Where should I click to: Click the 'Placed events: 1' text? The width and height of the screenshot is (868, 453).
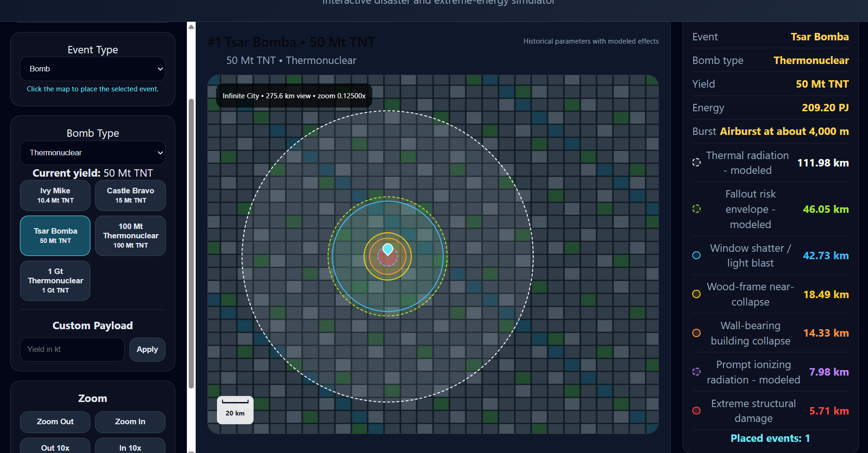point(770,438)
